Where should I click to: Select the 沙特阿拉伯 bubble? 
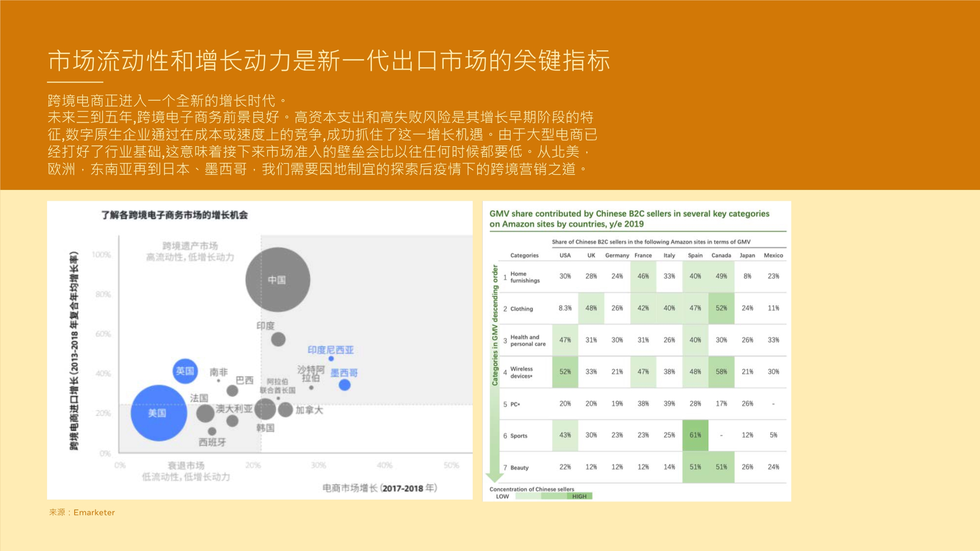311,389
